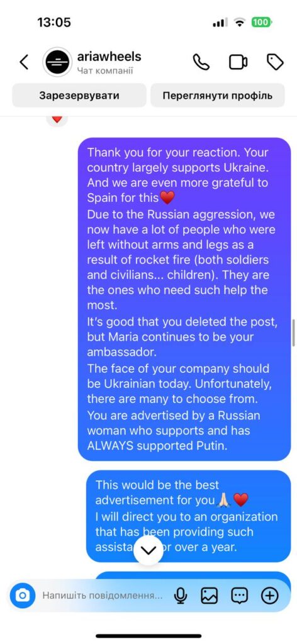297x644 pixels.
Task: Tap the ariawheels username header
Action: (109, 57)
